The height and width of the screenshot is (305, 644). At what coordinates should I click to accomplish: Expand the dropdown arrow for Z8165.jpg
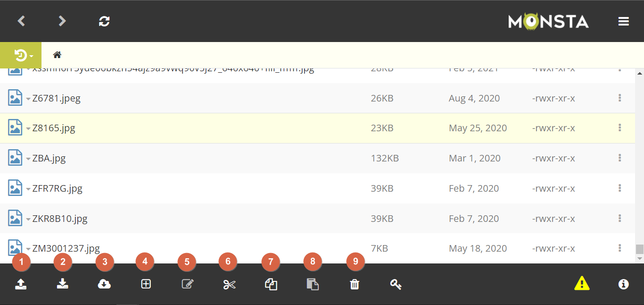click(x=28, y=129)
